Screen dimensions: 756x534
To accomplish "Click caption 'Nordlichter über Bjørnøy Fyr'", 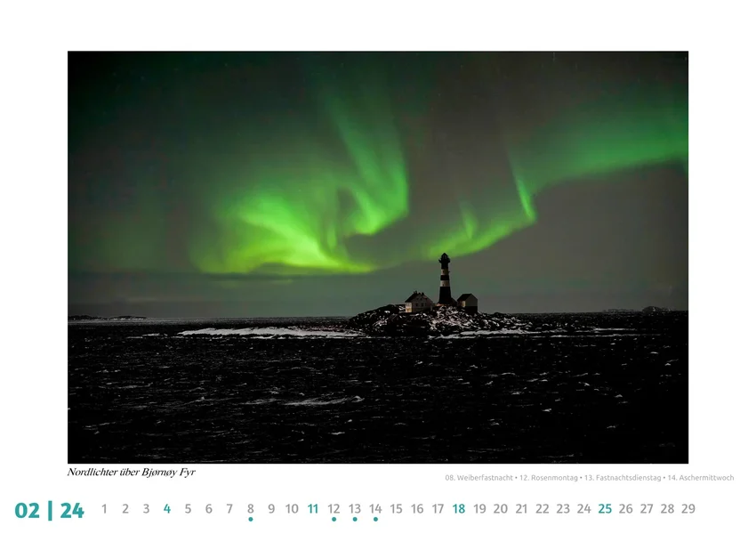I will [131, 473].
